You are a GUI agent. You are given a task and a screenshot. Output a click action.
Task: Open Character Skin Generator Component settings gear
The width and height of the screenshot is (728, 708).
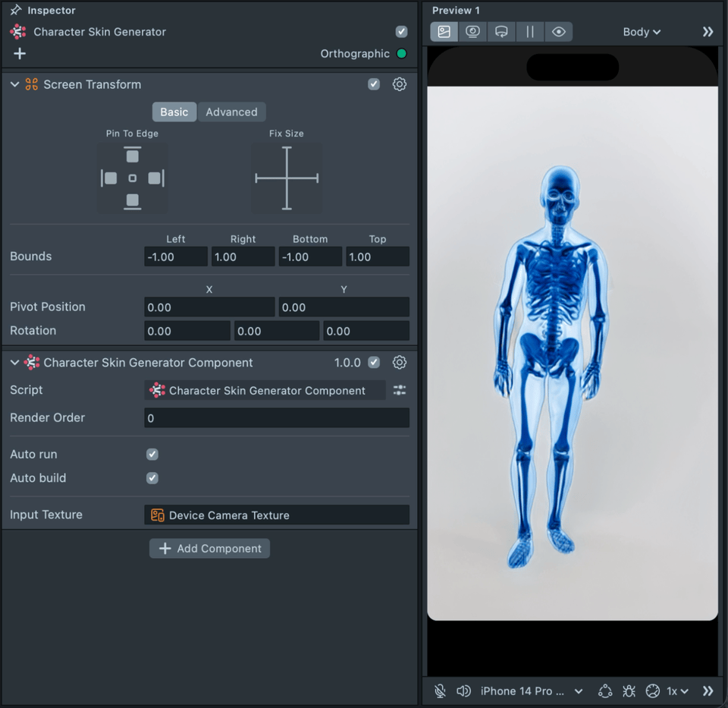click(x=400, y=363)
